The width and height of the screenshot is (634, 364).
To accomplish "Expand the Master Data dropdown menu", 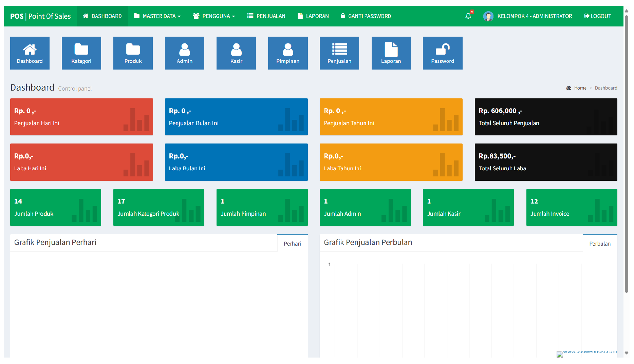I will [157, 16].
